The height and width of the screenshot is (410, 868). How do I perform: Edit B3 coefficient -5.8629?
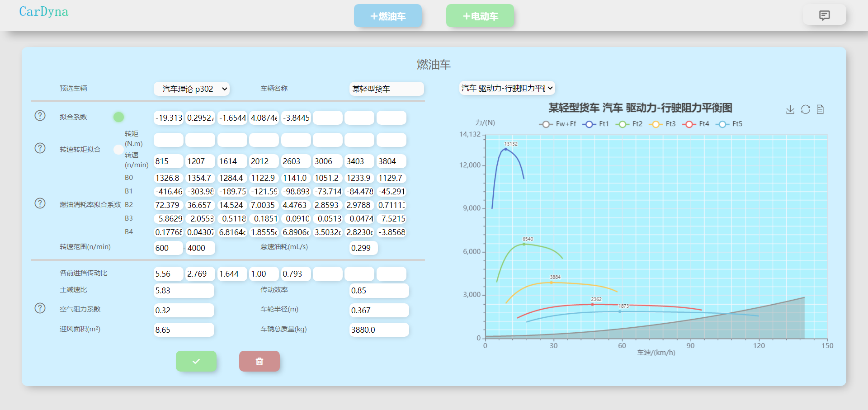click(169, 219)
